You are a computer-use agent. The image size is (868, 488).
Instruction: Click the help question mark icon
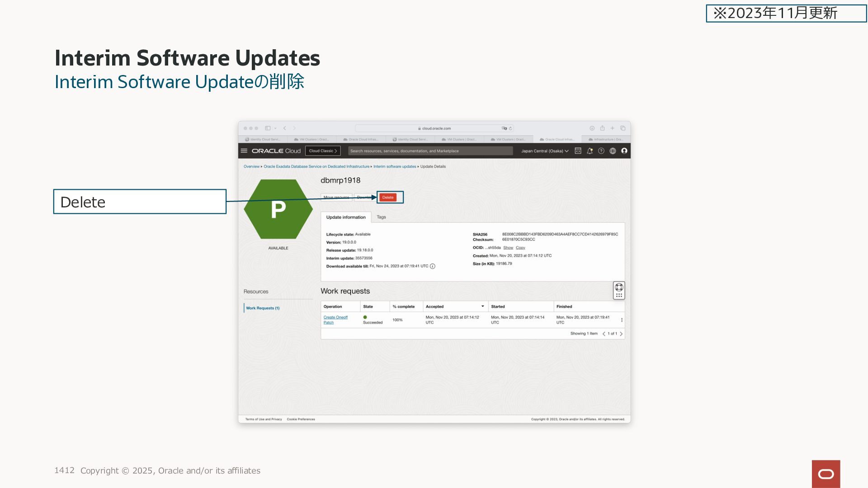601,151
